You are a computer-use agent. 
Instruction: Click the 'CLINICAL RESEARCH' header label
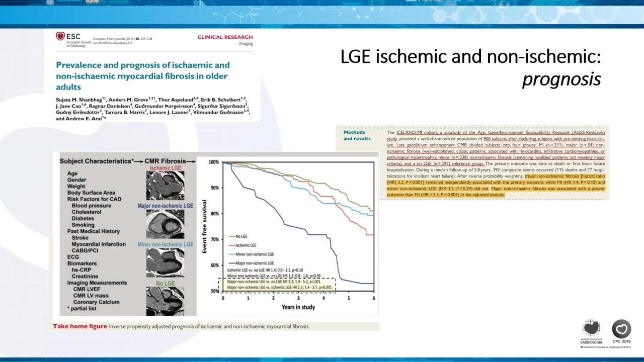pyautogui.click(x=225, y=37)
